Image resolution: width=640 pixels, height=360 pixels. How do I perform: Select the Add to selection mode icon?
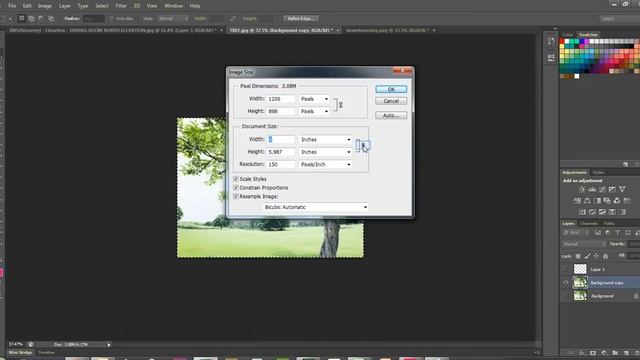click(31, 18)
